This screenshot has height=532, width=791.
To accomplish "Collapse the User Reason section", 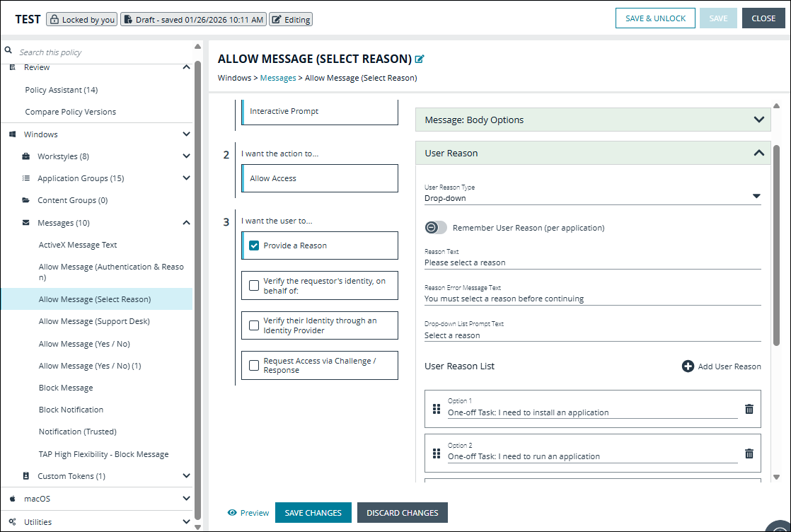I will pyautogui.click(x=759, y=152).
